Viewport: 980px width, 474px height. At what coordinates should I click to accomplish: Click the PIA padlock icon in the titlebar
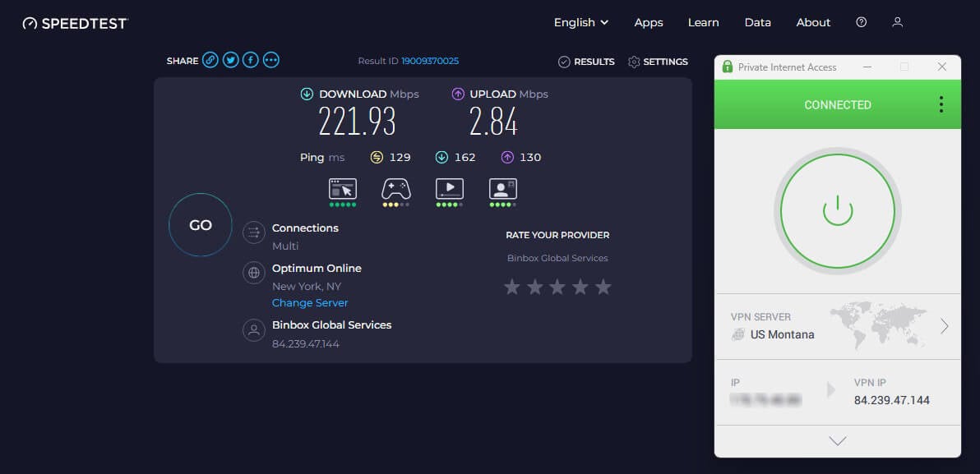pos(727,67)
